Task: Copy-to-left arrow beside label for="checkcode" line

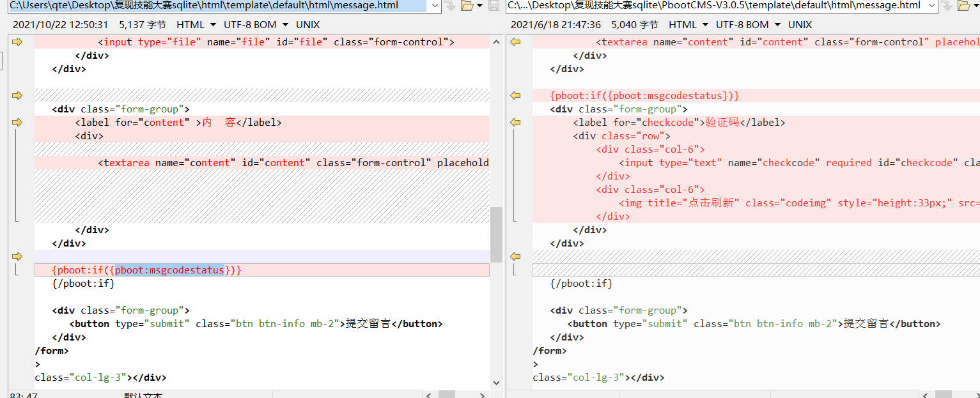Action: (515, 123)
